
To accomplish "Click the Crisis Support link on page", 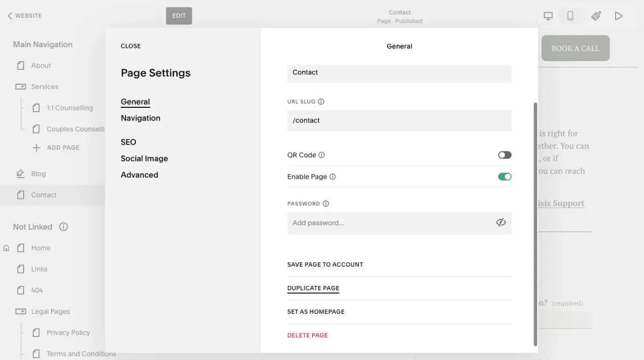I will (561, 203).
